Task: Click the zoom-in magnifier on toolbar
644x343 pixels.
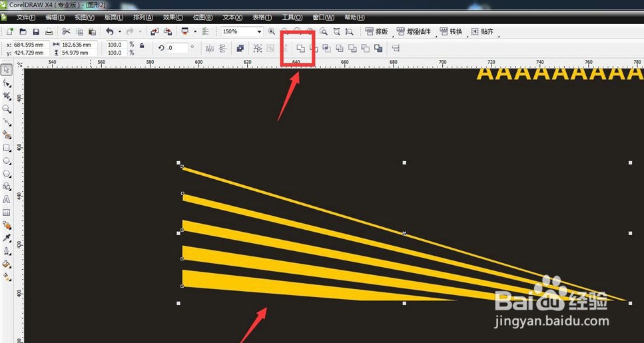Action: [x=272, y=31]
